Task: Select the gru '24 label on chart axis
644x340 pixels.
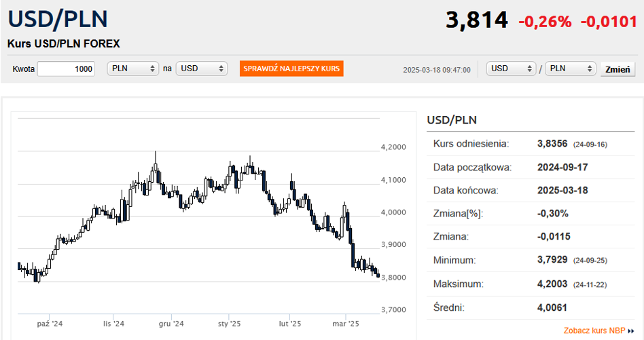Action: pos(172,324)
